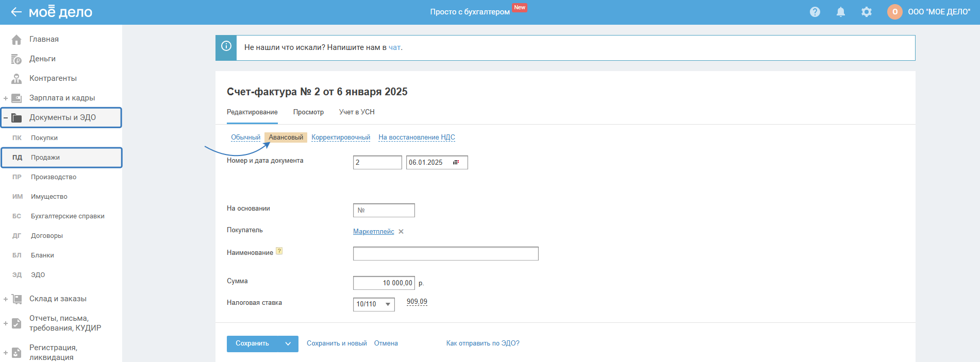Viewport: 980px width, 362px height.
Task: Click the back arrow in the header
Action: (x=16, y=12)
